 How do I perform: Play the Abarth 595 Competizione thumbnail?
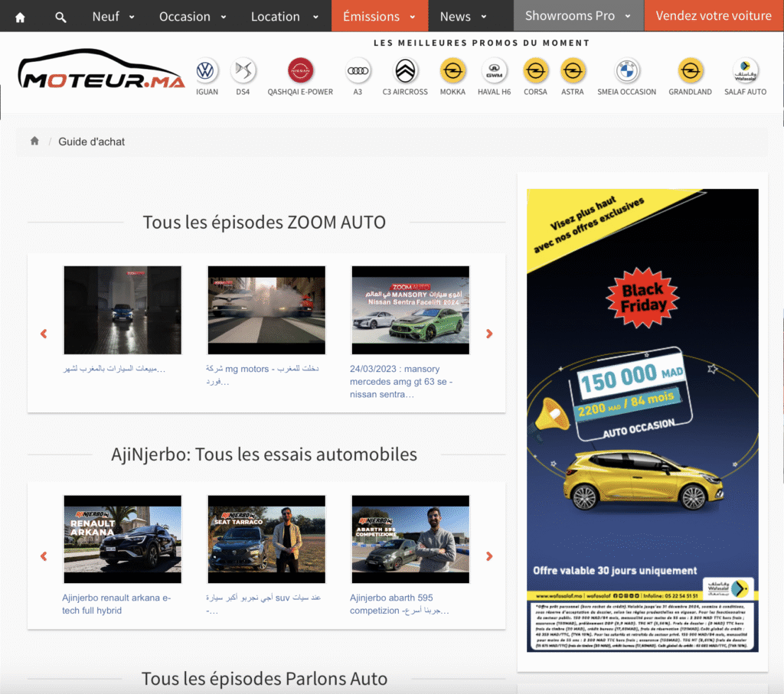click(x=410, y=539)
